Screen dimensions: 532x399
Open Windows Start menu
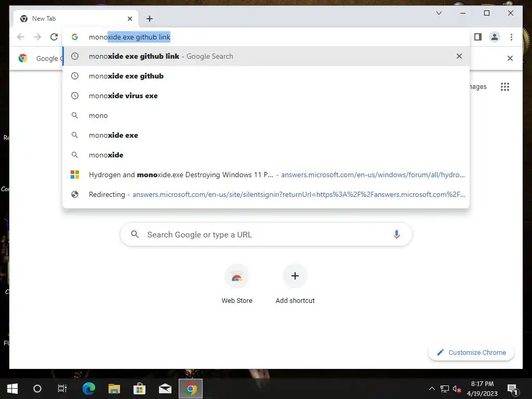click(12, 389)
